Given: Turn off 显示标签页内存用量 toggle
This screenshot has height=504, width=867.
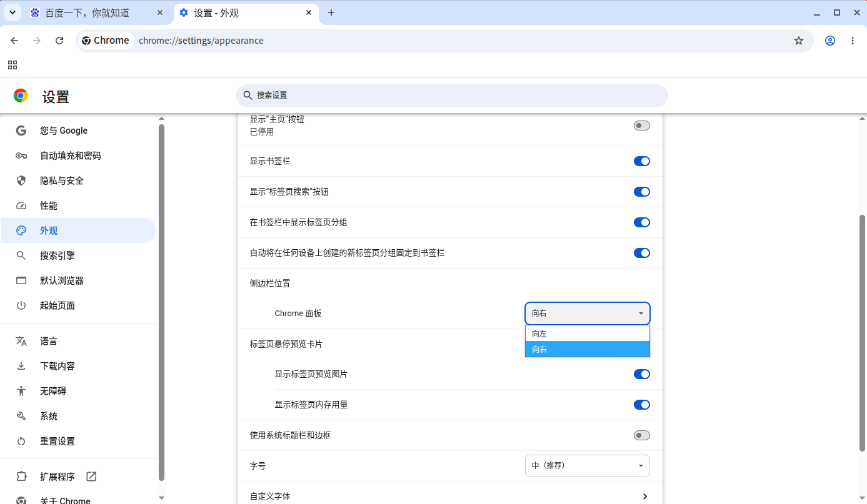Looking at the screenshot, I should coord(642,405).
